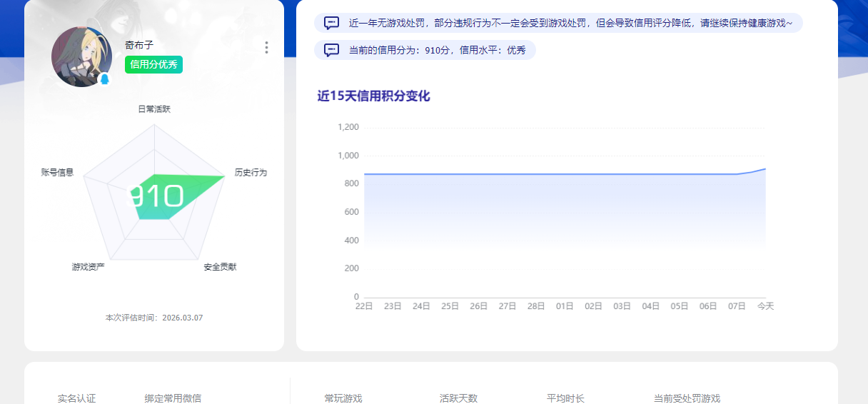Click the 04日 chart axis label
The width and height of the screenshot is (868, 404).
(650, 306)
